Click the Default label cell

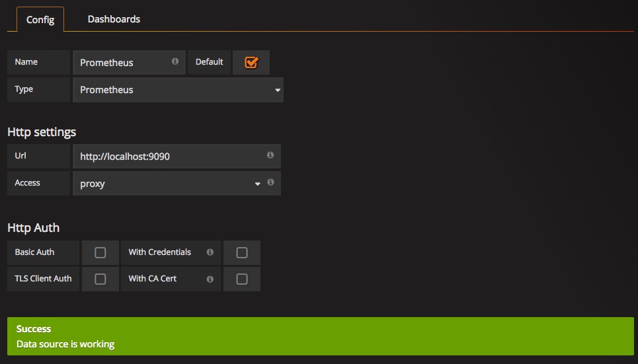point(209,62)
